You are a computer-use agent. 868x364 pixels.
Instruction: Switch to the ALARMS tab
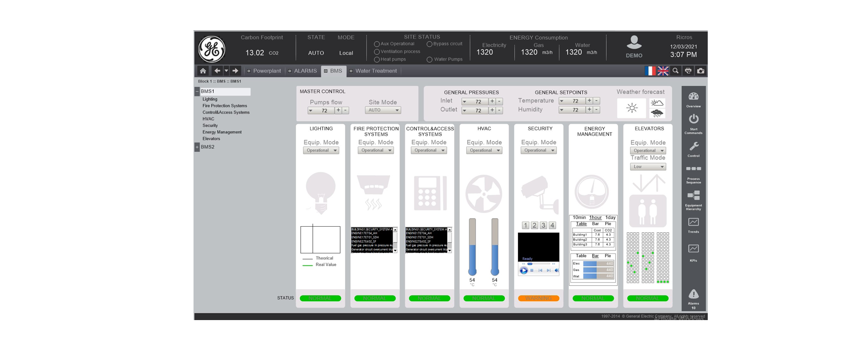click(x=305, y=71)
